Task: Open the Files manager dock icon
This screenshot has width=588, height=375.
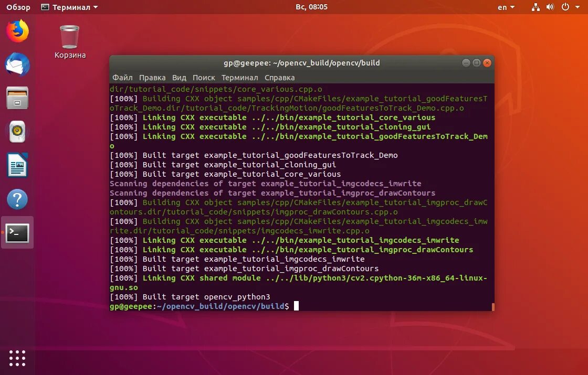Action: tap(17, 98)
